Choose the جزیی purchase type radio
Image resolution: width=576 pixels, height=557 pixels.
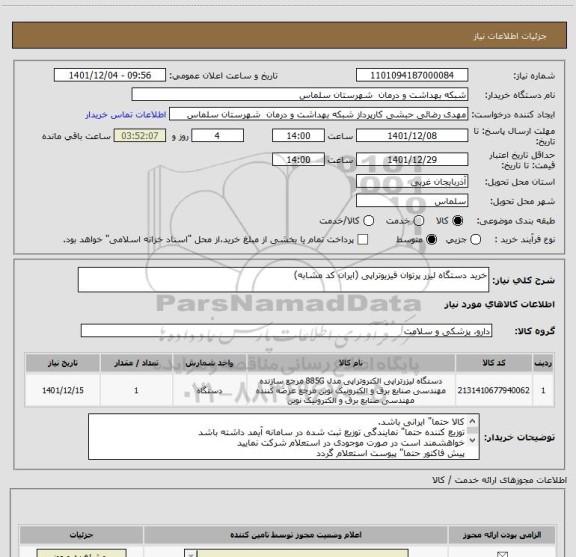[475, 240]
